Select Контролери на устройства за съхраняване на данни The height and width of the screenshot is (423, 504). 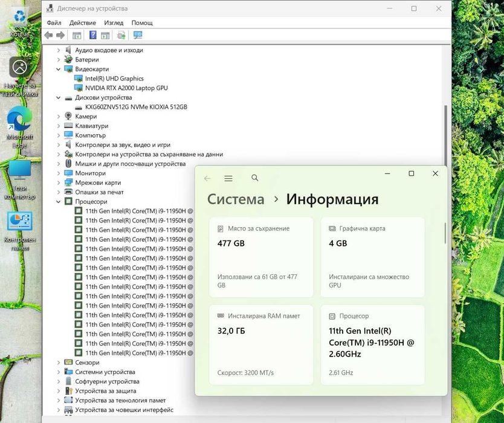tap(149, 154)
